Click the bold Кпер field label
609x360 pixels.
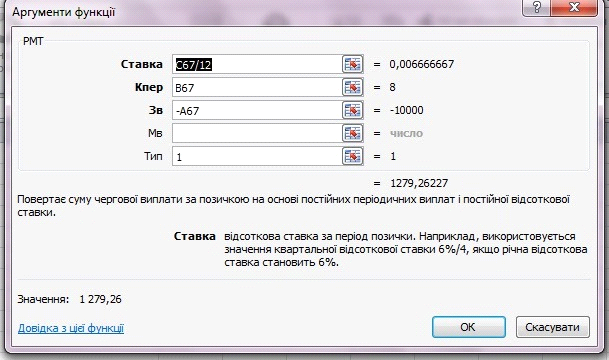click(x=149, y=87)
